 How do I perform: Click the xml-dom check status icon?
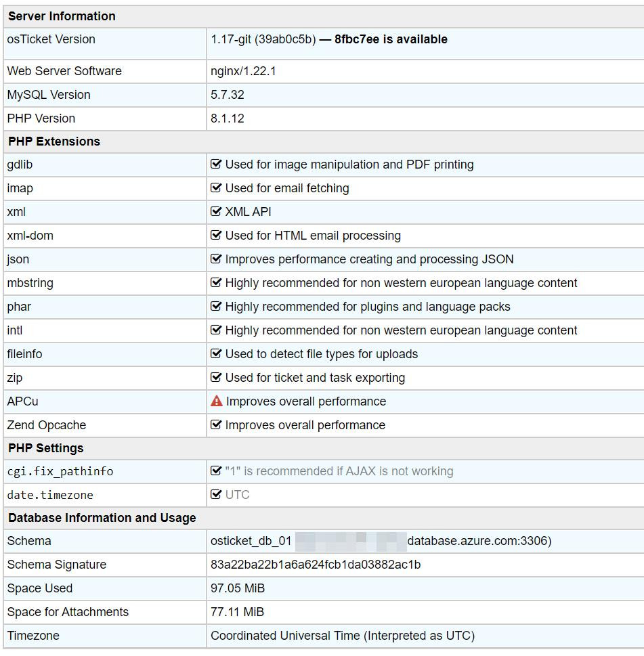click(x=217, y=236)
